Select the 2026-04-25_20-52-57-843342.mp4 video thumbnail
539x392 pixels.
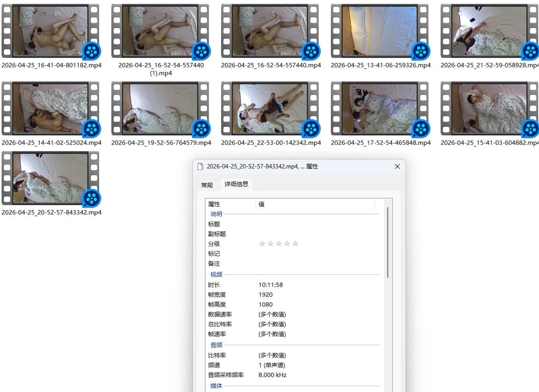click(x=51, y=178)
